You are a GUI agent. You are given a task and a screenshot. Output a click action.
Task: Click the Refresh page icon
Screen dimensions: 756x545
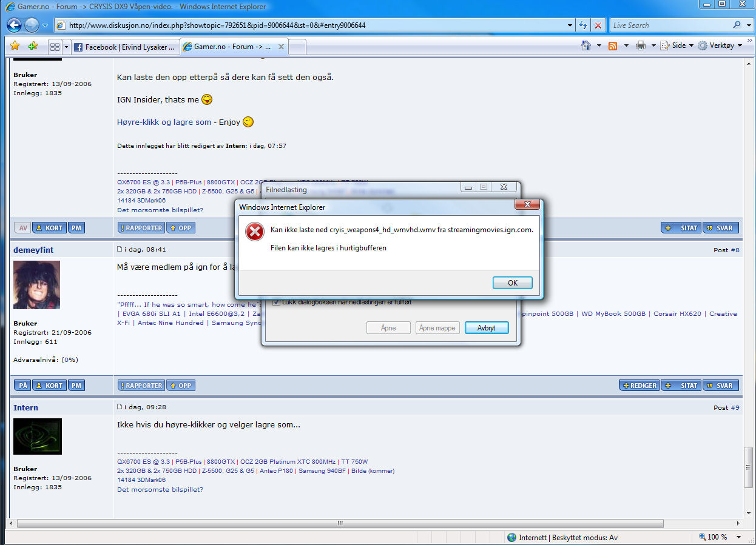(x=583, y=25)
